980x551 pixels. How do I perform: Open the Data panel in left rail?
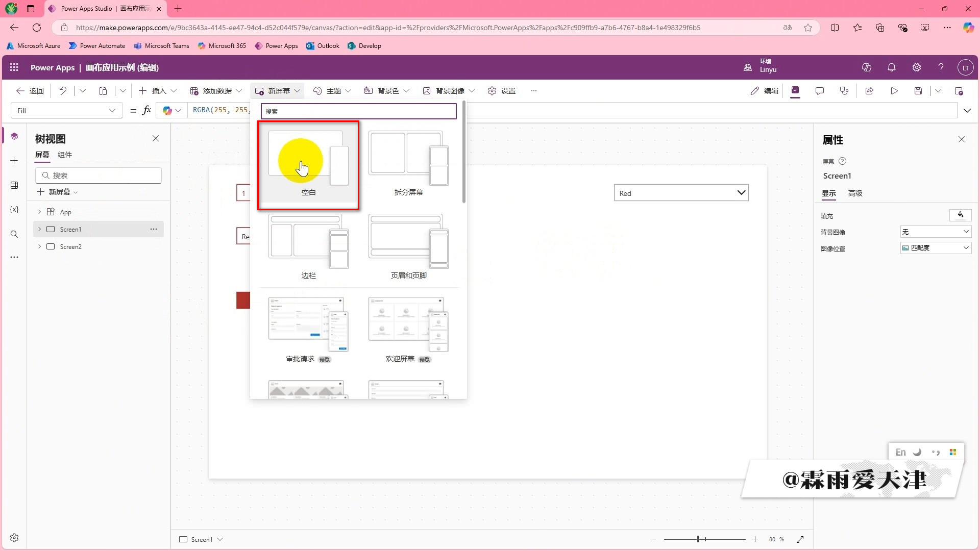pyautogui.click(x=14, y=185)
